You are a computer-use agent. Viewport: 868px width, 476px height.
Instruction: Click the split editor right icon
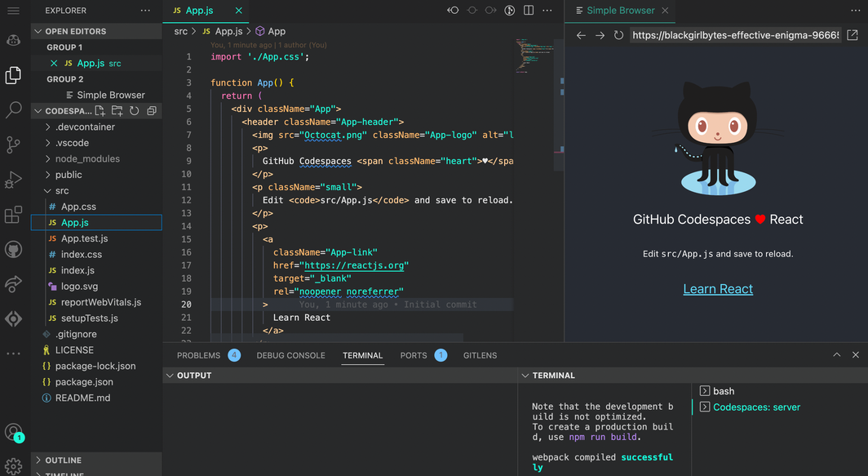click(529, 11)
